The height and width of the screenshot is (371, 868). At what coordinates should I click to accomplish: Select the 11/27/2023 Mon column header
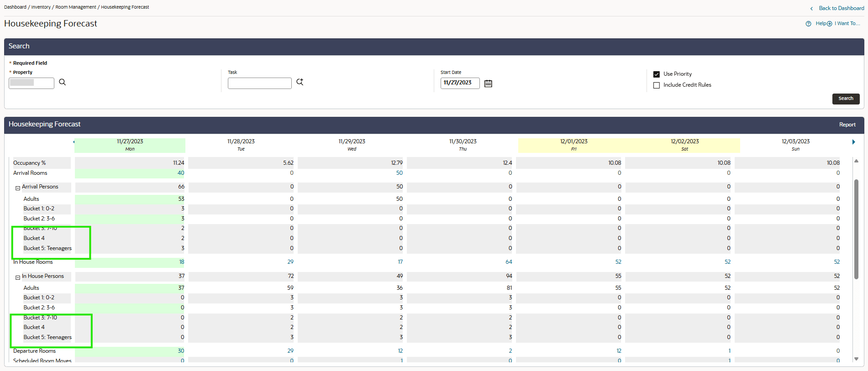(130, 145)
